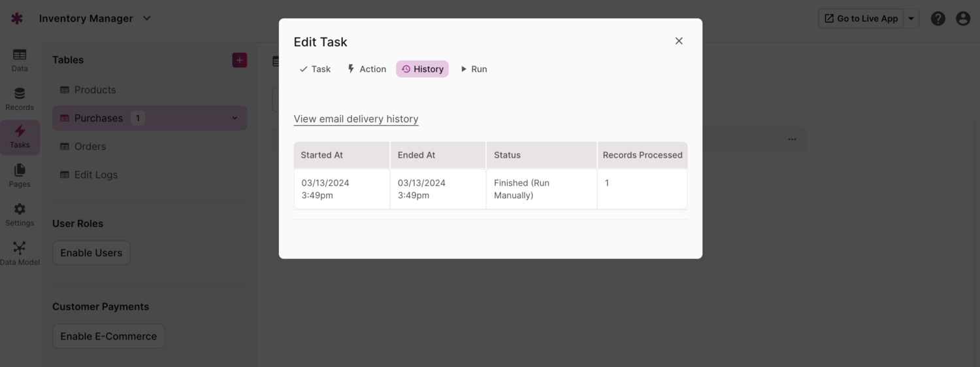Open the Records section in sidebar
Screen dimensions: 980x367
20,99
